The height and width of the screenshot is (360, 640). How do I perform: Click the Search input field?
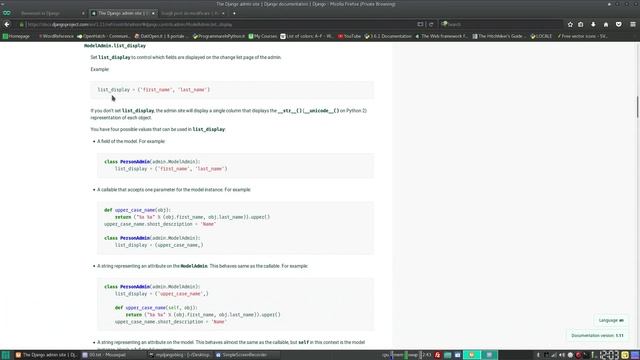click(x=504, y=24)
